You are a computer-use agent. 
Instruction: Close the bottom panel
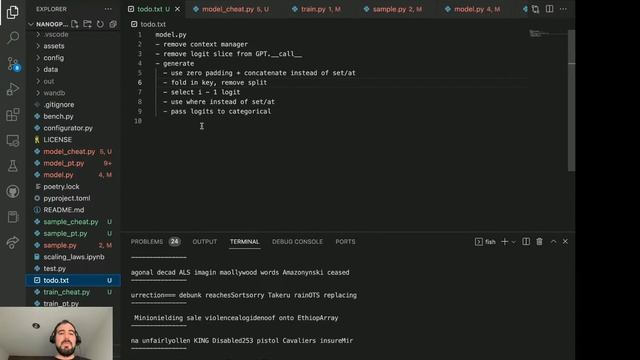pos(565,242)
